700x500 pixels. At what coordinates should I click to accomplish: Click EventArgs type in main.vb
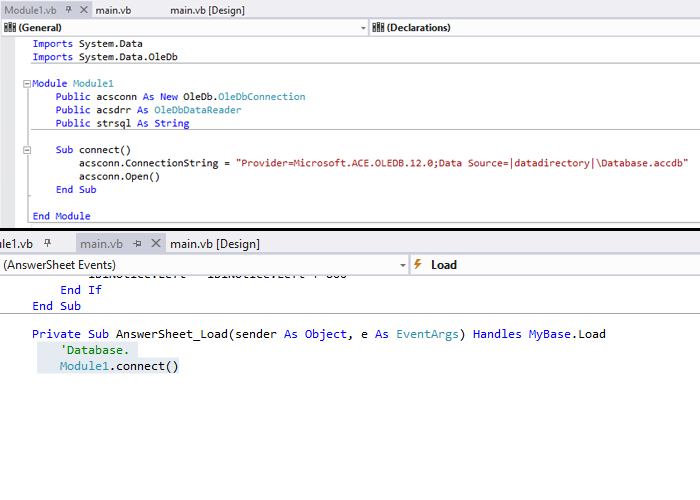pos(427,334)
